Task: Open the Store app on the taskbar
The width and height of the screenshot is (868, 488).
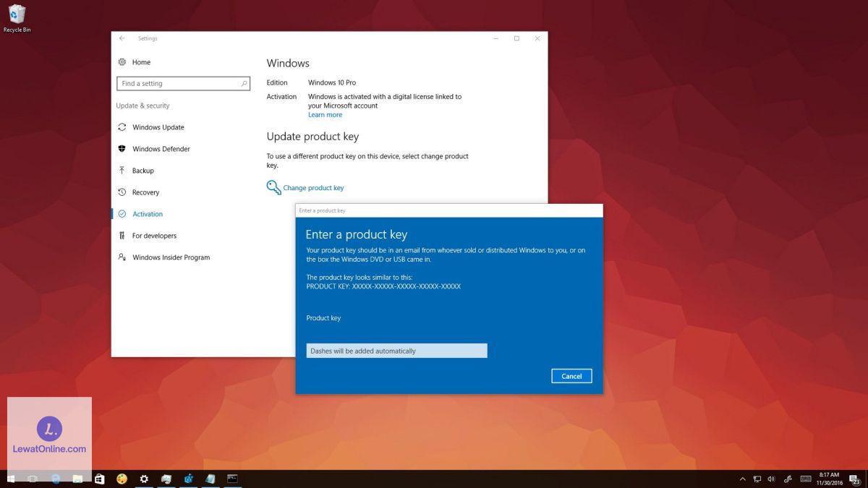Action: pyautogui.click(x=100, y=479)
